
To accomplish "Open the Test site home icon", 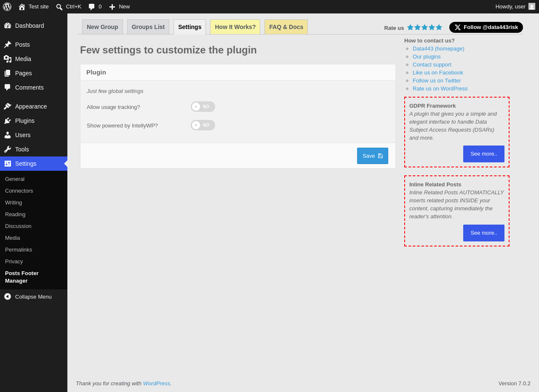I will click(22, 7).
